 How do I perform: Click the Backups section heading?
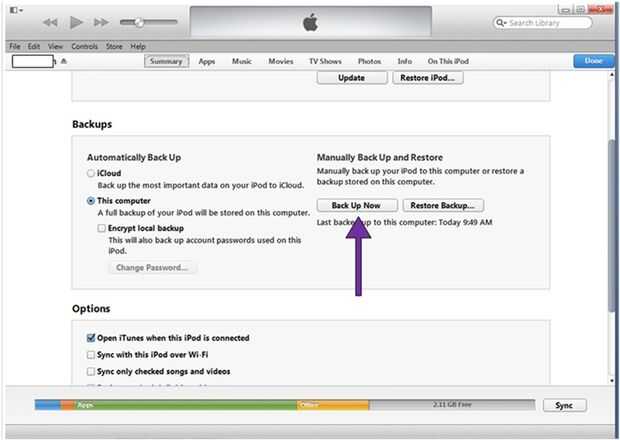pyautogui.click(x=92, y=124)
